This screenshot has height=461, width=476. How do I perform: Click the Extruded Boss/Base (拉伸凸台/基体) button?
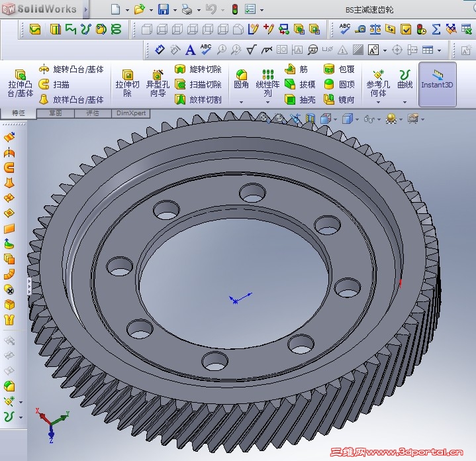click(21, 83)
